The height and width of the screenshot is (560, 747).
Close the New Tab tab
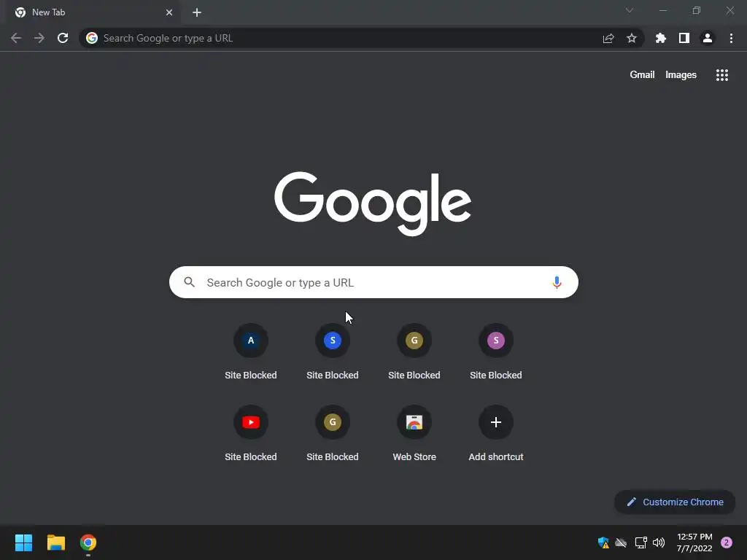169,12
